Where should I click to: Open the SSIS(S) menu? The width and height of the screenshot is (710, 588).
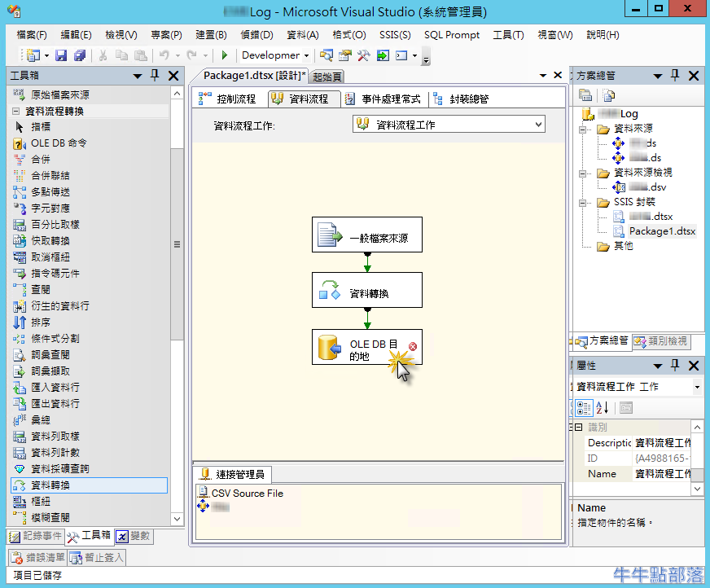pos(394,35)
